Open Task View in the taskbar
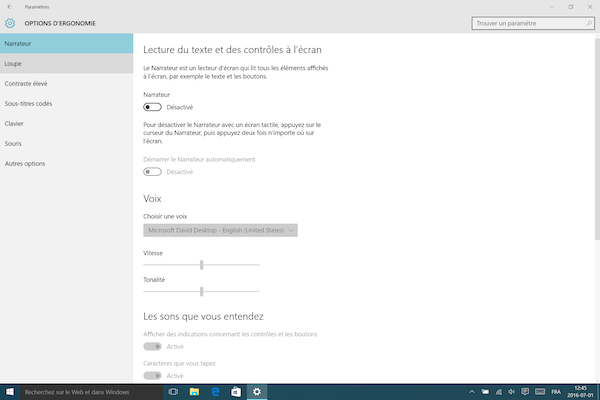Image resolution: width=600 pixels, height=400 pixels. (173, 392)
